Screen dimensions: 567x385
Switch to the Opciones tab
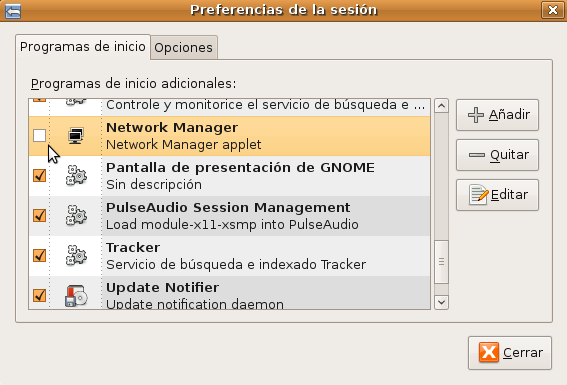[x=183, y=47]
